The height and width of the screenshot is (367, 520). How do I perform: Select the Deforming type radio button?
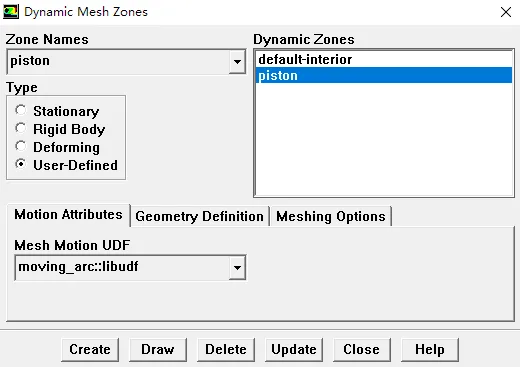click(x=21, y=146)
